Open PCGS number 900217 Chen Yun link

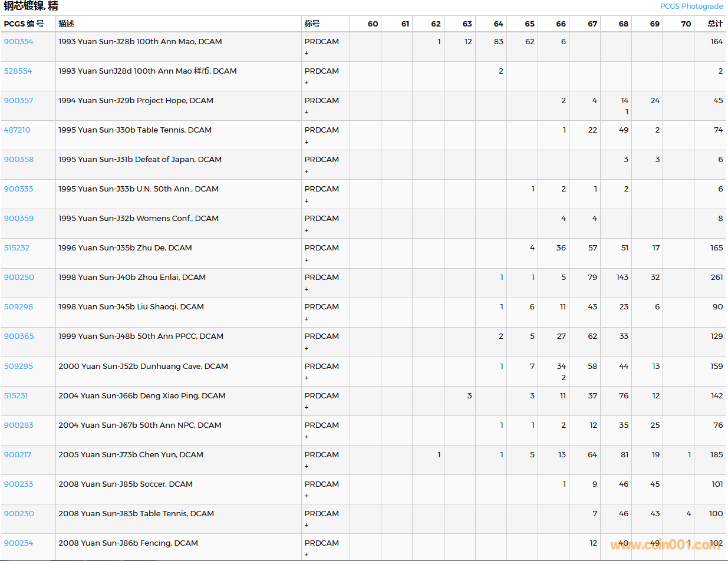pos(18,455)
